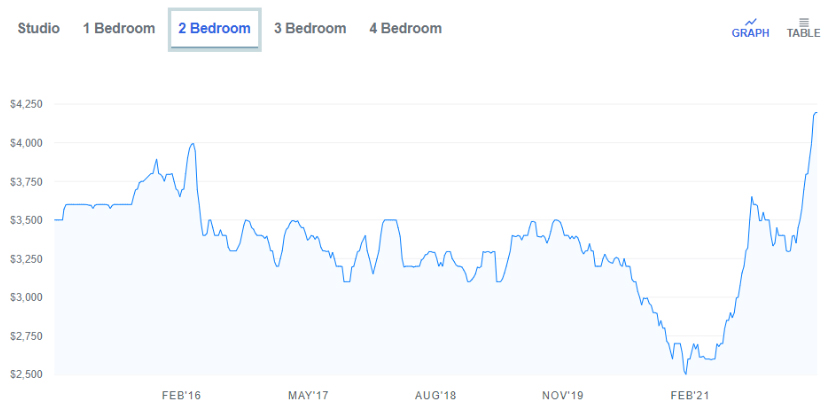Click the $4,250 y-axis label
This screenshot has width=830, height=413.
[26, 104]
